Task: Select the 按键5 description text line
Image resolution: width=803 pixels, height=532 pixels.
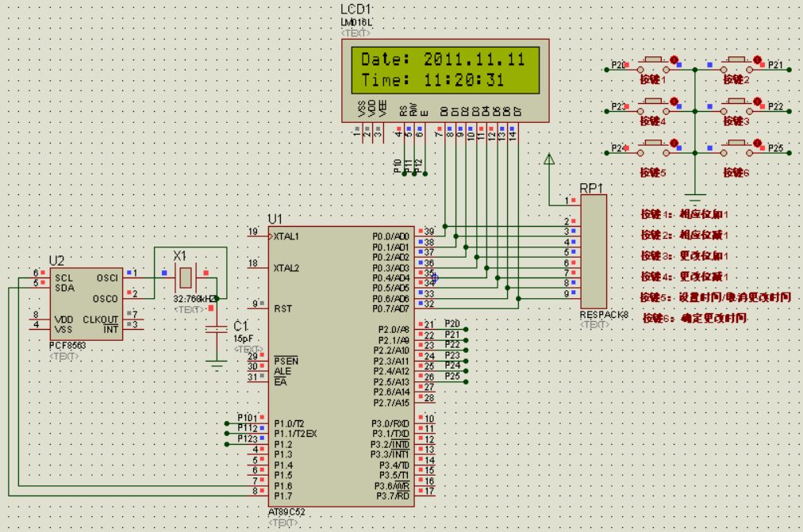Action: click(716, 297)
